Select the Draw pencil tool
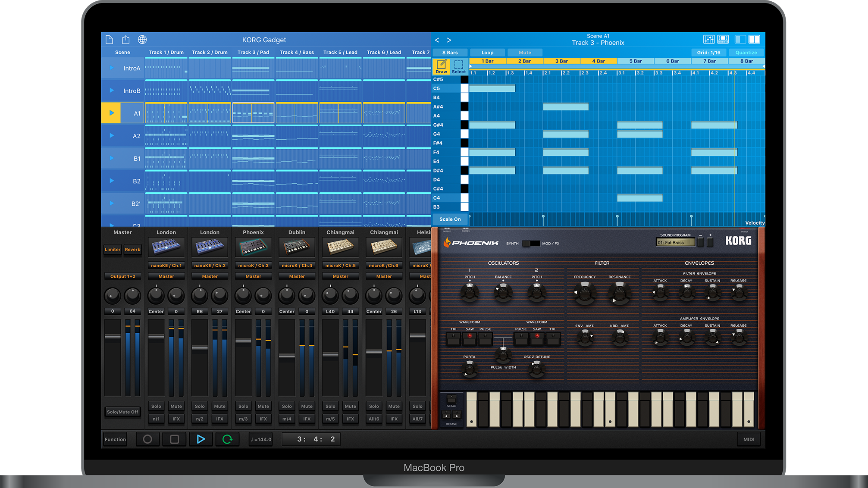The height and width of the screenshot is (488, 868). pyautogui.click(x=441, y=66)
